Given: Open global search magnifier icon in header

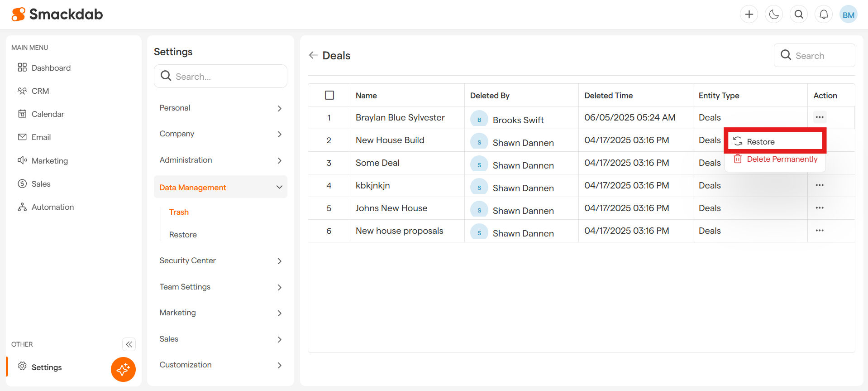Looking at the screenshot, I should (x=799, y=14).
